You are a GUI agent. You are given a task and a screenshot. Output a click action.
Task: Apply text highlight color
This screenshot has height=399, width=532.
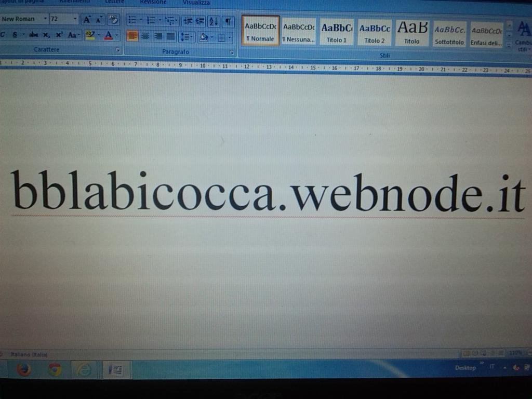(90, 35)
